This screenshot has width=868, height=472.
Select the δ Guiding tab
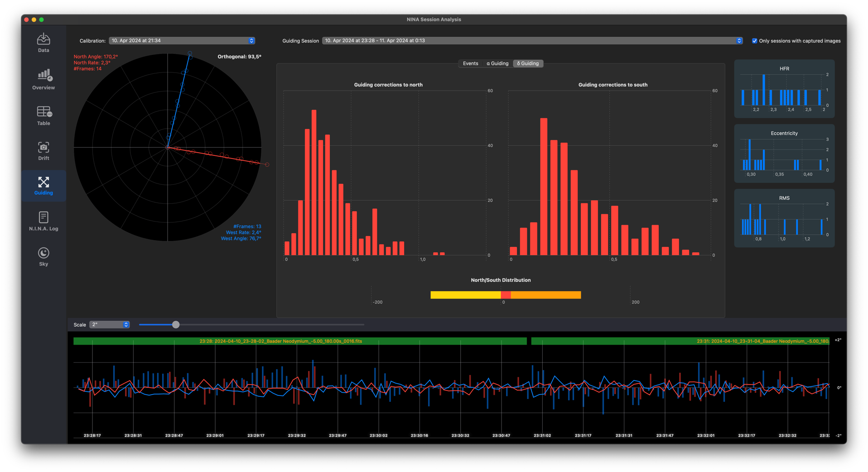click(x=528, y=63)
